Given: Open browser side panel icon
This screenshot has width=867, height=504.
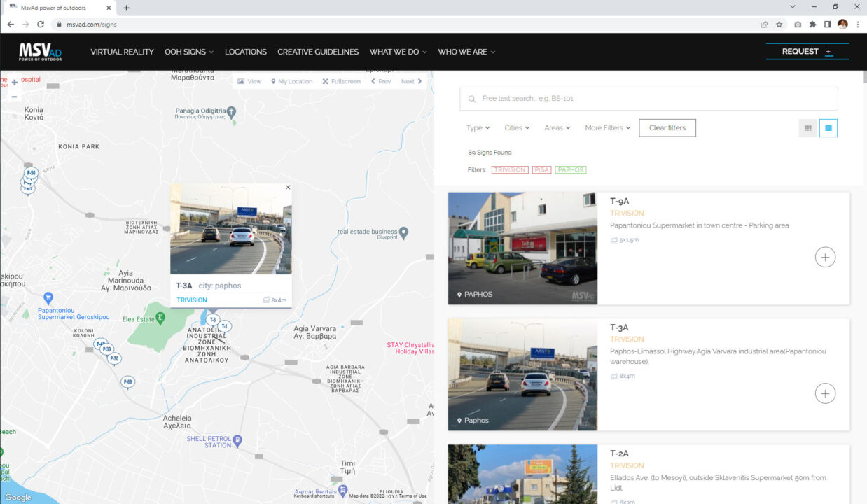Looking at the screenshot, I should pos(827,24).
